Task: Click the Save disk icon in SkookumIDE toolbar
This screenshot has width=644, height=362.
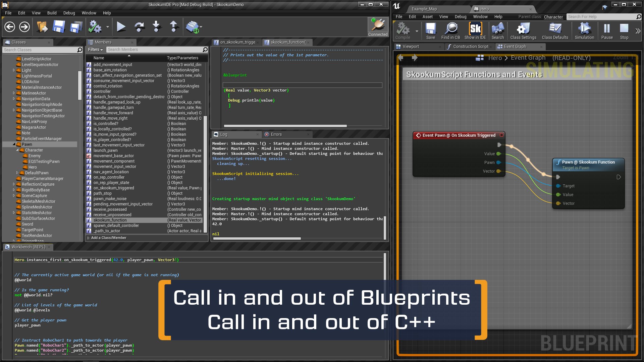Action: (x=58, y=27)
